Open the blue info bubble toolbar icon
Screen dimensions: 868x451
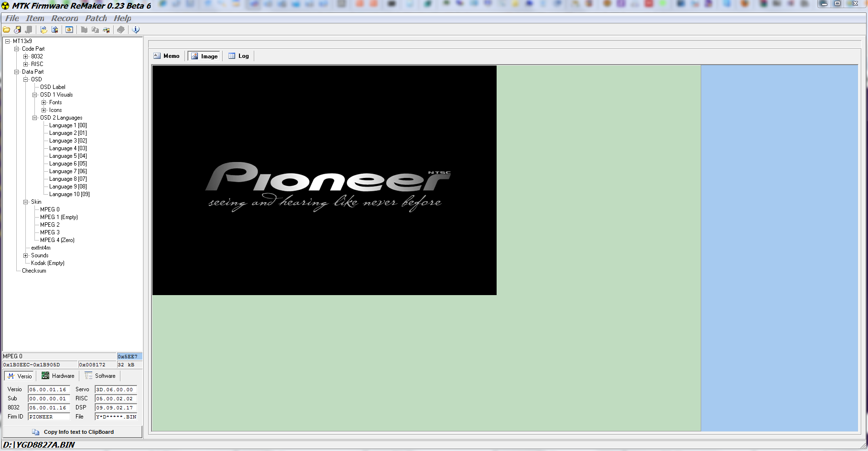(136, 30)
